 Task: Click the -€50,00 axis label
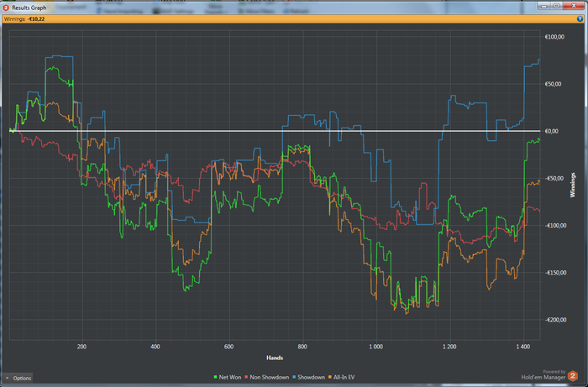(554, 178)
